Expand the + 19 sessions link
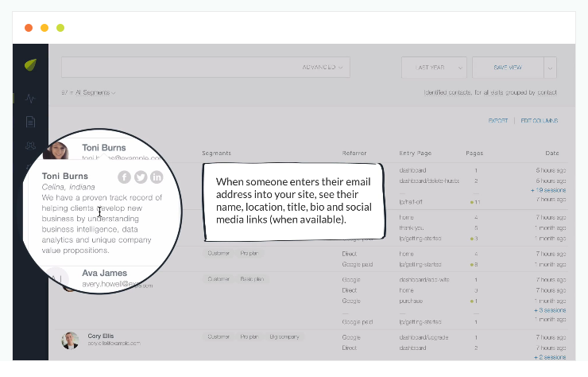The image size is (588, 377). click(548, 190)
